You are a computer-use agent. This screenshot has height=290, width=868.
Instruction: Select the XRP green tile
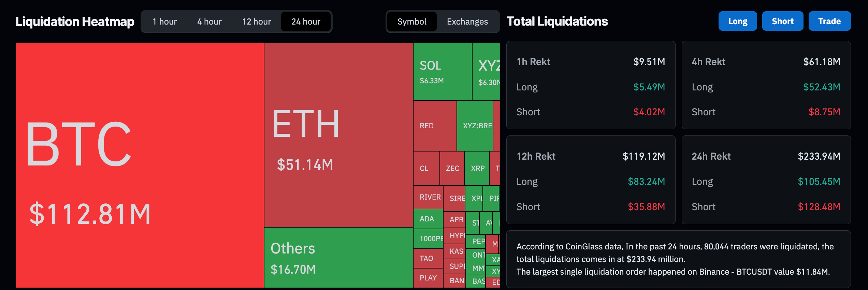(x=477, y=169)
